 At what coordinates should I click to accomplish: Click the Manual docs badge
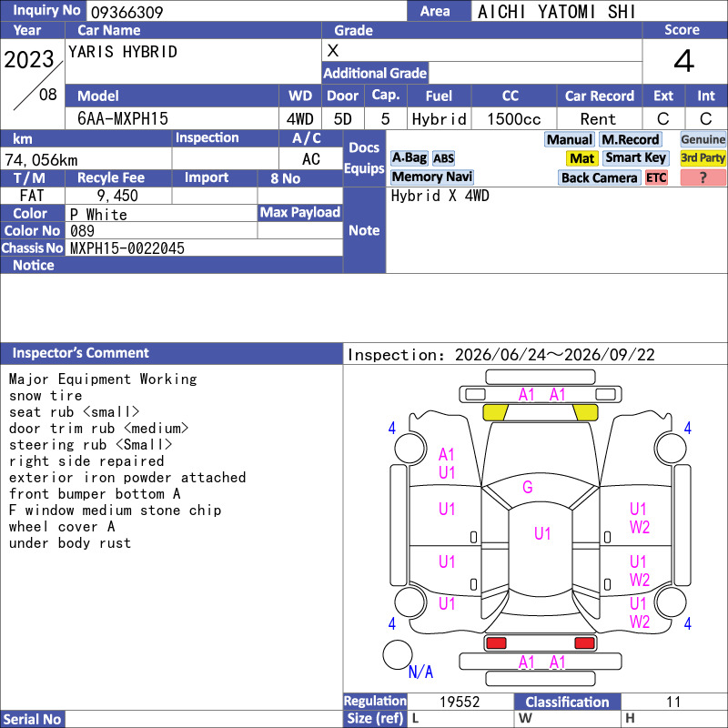(570, 140)
